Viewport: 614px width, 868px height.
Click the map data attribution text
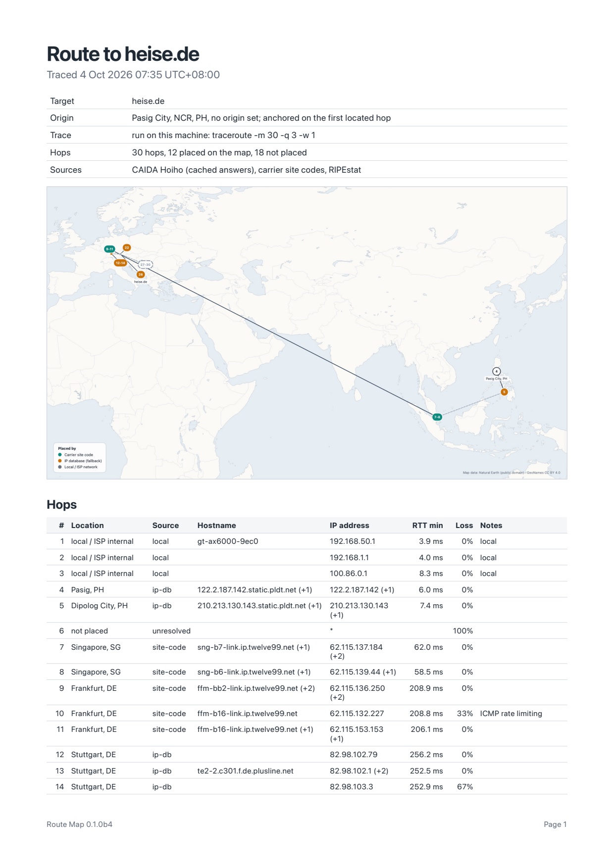tap(512, 473)
